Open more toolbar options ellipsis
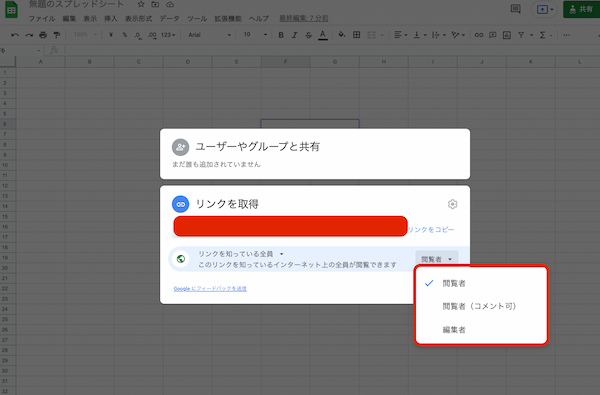This screenshot has height=395, width=600. point(567,35)
